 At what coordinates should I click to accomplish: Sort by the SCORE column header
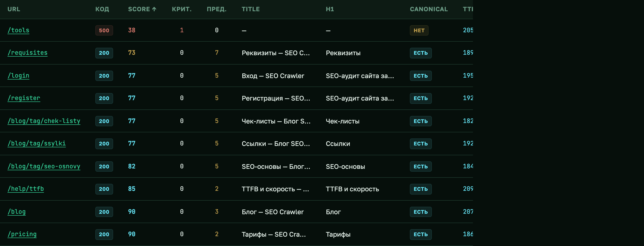(142, 9)
